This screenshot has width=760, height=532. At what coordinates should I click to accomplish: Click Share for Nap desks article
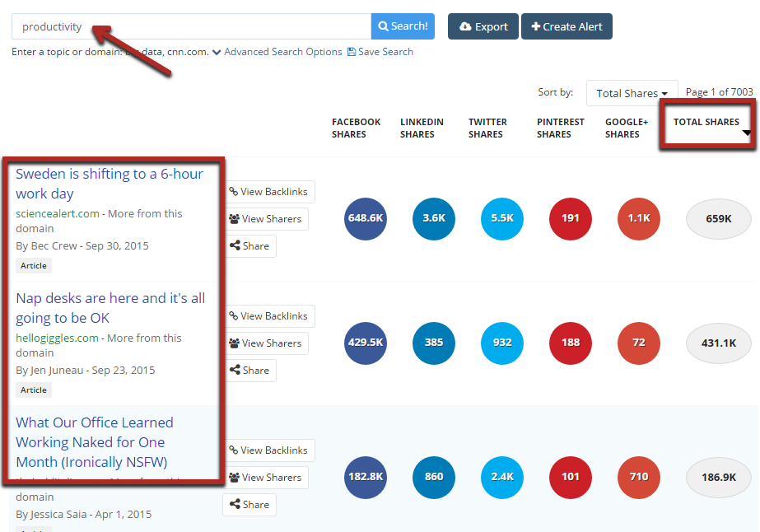pos(249,371)
